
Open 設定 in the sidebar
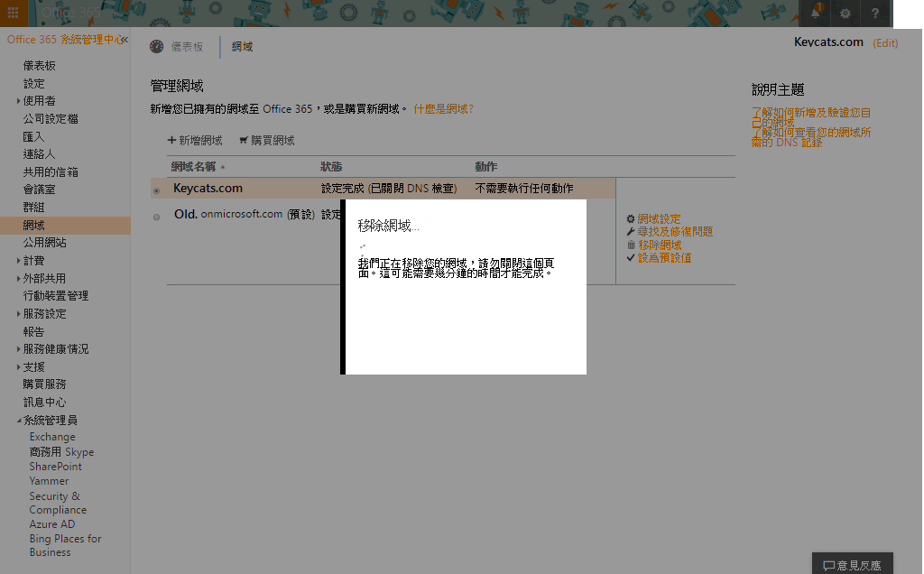pyautogui.click(x=33, y=84)
